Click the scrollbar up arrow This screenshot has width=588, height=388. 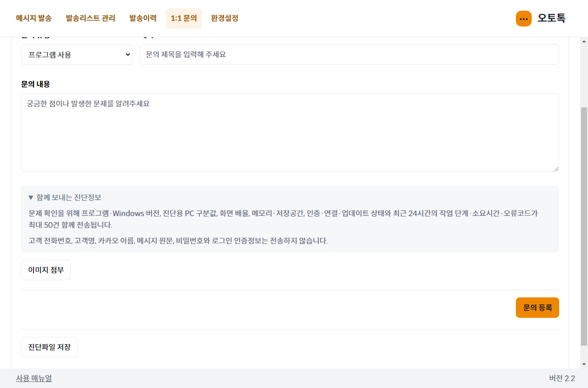584,41
